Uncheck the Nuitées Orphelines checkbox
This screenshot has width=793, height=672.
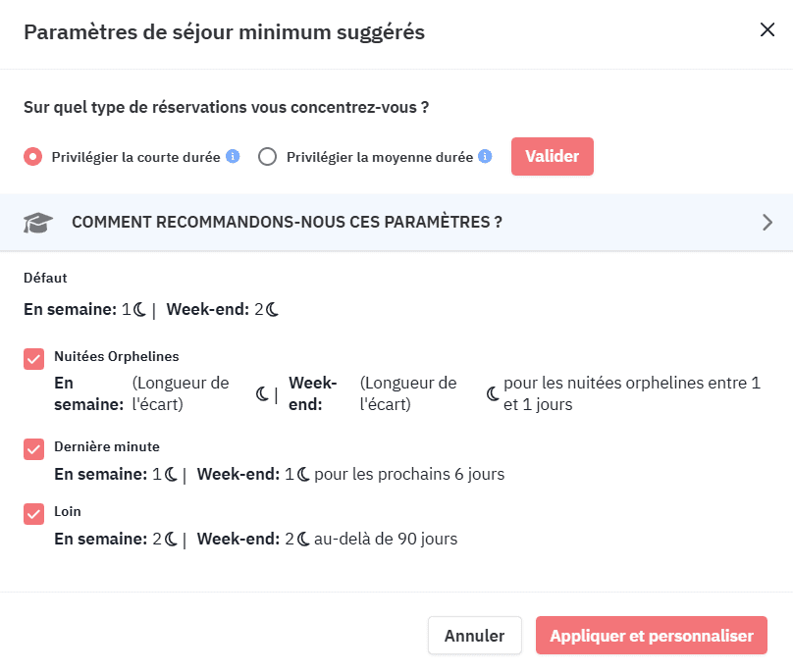[32, 357]
